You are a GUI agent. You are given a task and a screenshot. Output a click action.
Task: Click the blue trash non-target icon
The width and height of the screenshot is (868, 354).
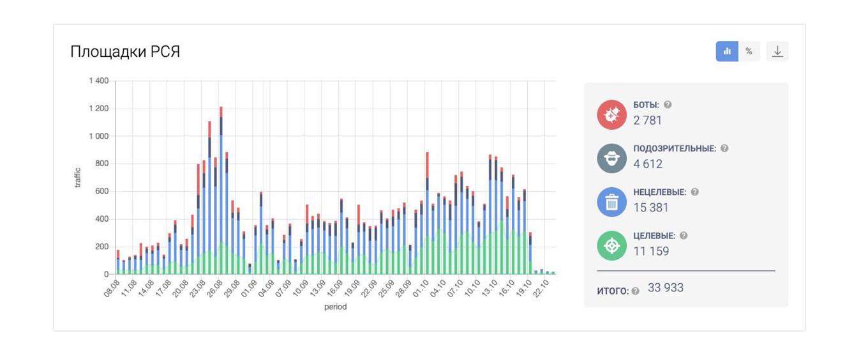611,203
